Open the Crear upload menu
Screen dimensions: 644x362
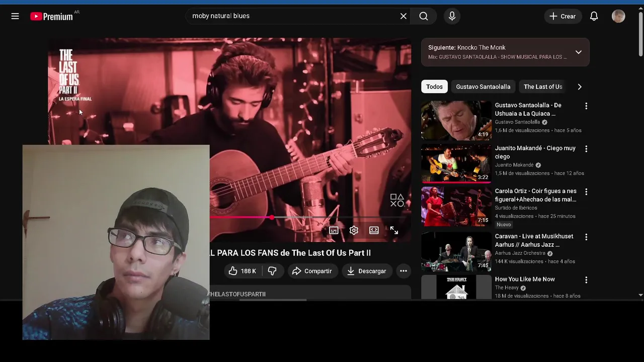click(x=562, y=16)
